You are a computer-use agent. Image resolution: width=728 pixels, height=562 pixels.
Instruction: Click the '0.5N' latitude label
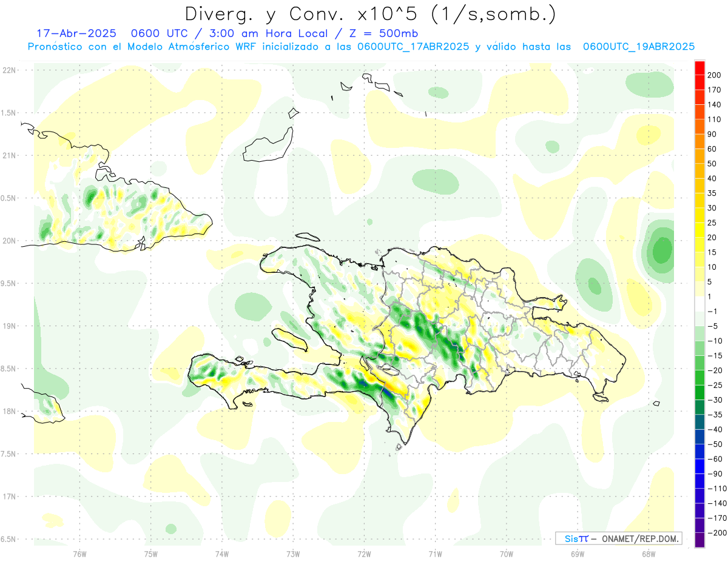pos(9,198)
